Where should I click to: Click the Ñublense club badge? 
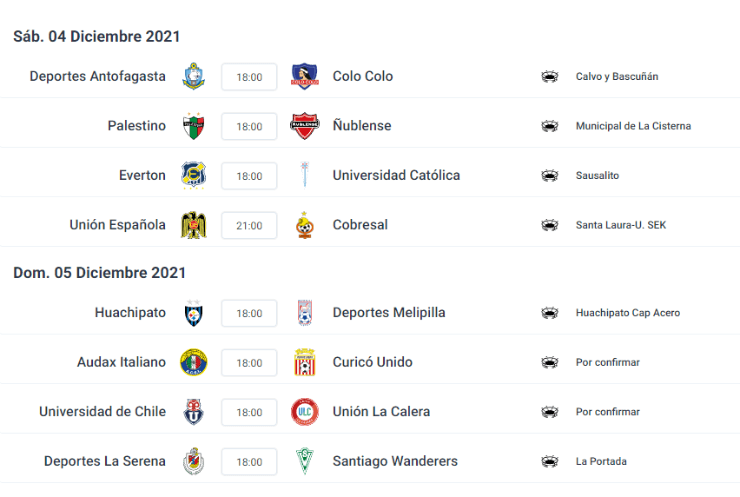tap(304, 126)
